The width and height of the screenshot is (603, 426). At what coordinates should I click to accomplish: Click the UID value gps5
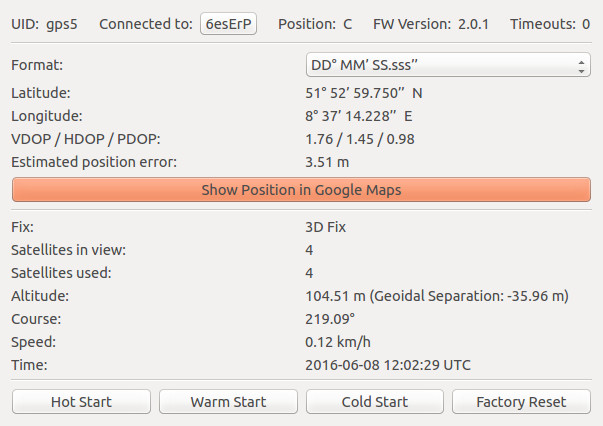(62, 24)
